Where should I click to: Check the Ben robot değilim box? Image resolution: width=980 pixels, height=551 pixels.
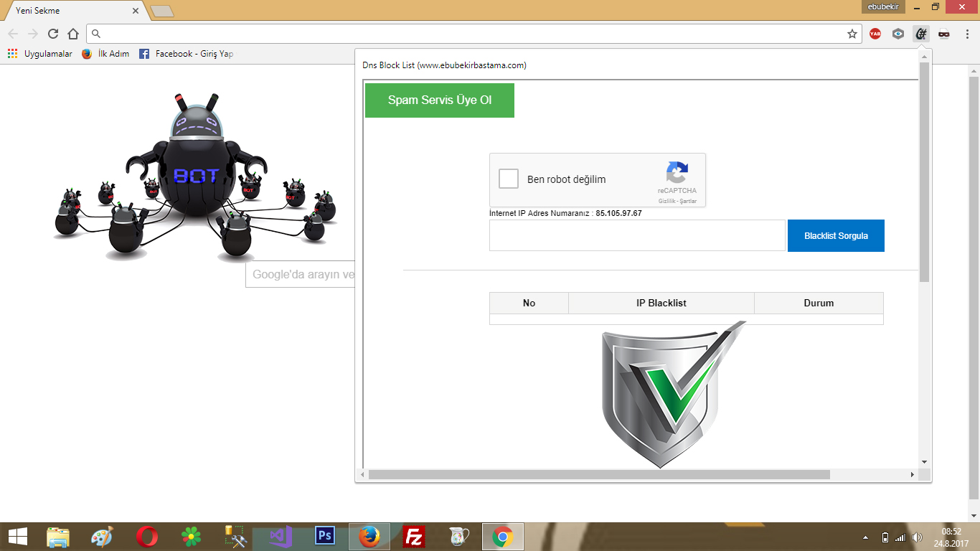pos(509,179)
